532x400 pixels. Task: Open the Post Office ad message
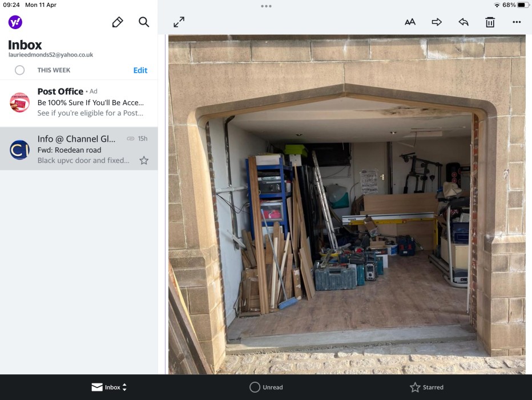pos(79,103)
